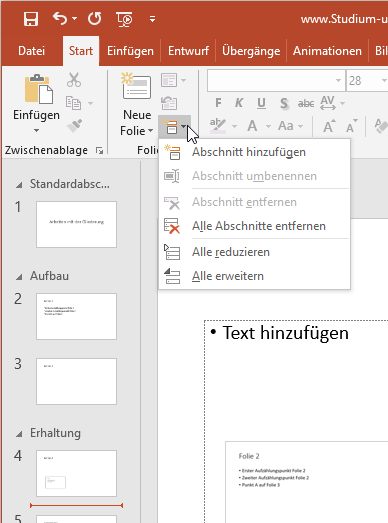Open the Customize Quick Access Toolbar arrow
Screen dimensions: 388x523
click(x=152, y=19)
